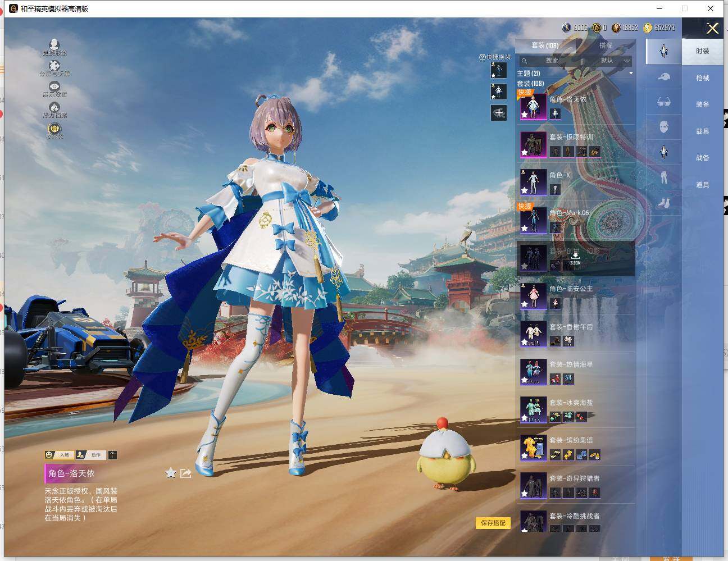Select the 角色-Mark.06 outfit thumbnail
This screenshot has height=561, width=728.
tap(533, 220)
